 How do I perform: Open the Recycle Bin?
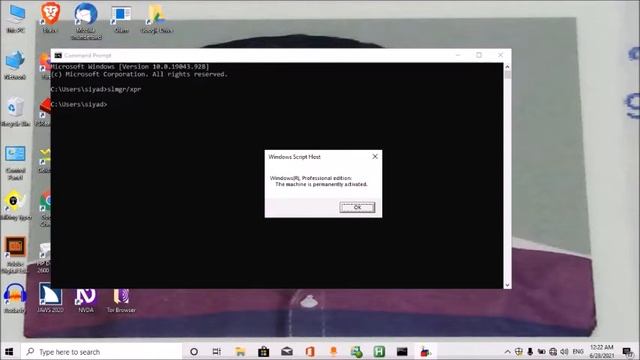(15, 111)
